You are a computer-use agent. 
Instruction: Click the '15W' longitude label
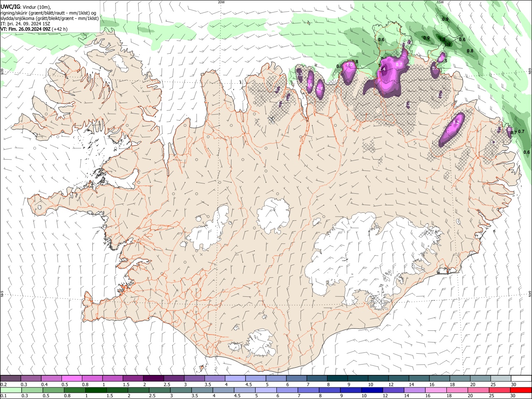pos(440,2)
